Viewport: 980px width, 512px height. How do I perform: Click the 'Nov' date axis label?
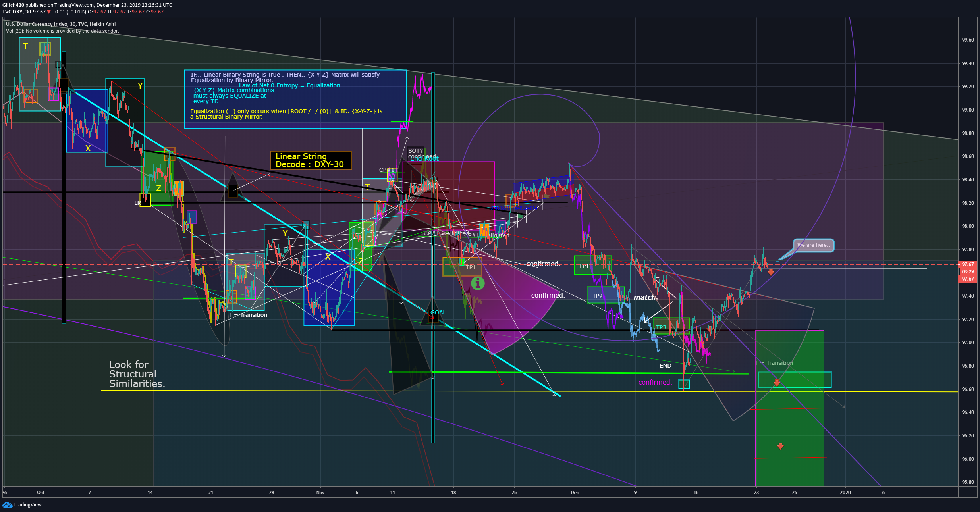point(320,493)
